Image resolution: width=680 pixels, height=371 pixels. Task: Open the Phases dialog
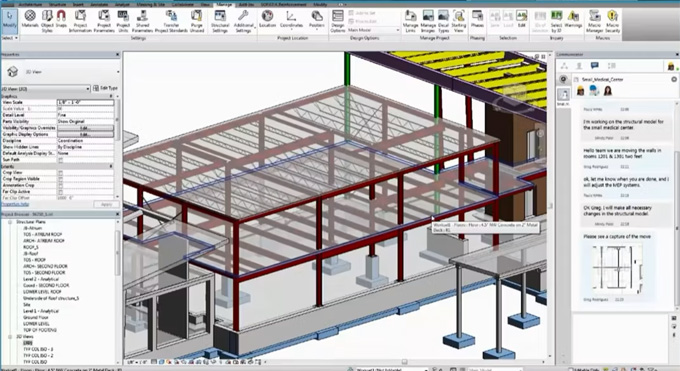coord(477,19)
